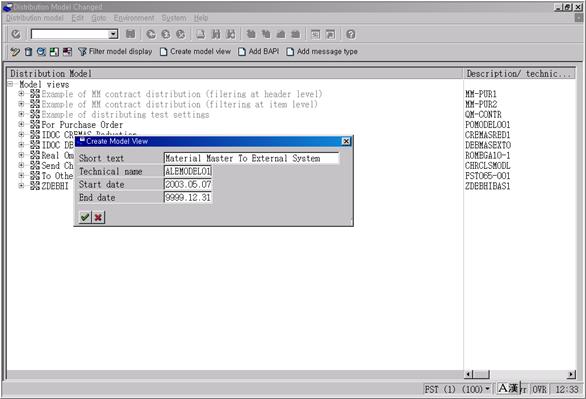Expand the MM contract item level example node
This screenshot has width=586, height=399.
click(21, 104)
